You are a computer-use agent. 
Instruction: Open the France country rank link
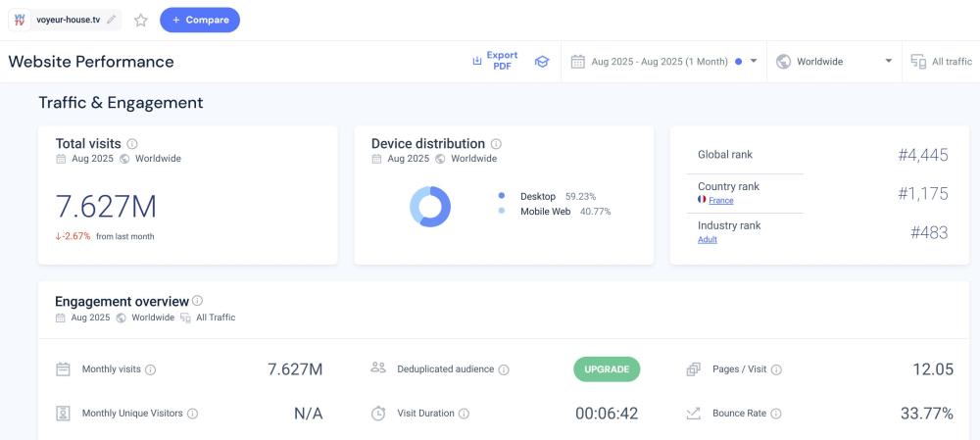[x=720, y=201]
